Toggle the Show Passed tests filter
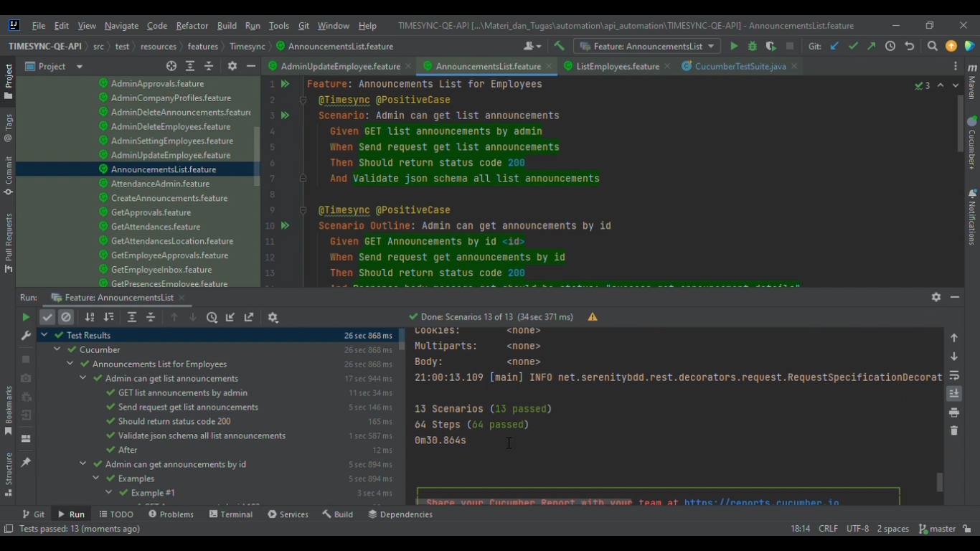 coord(47,316)
